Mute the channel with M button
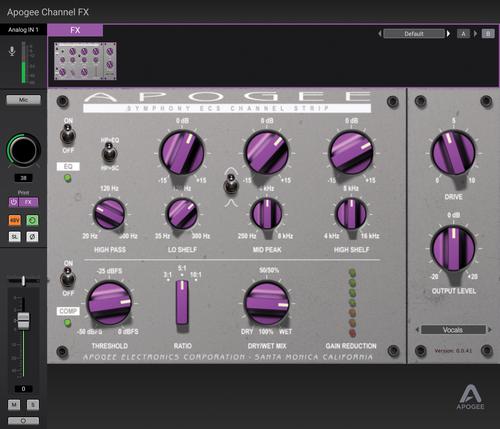 pos(14,405)
